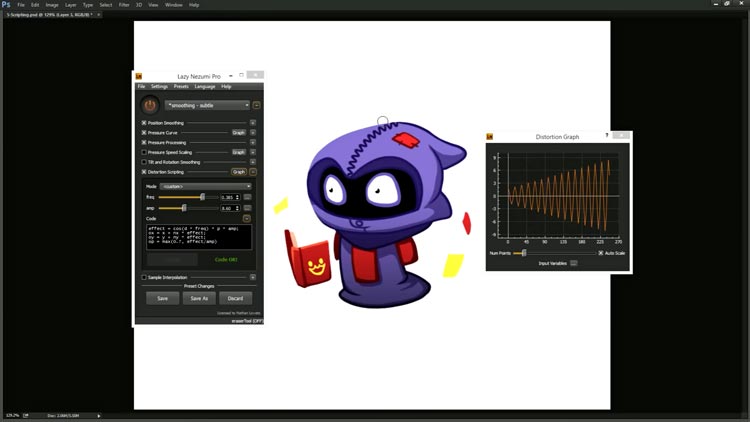Open the 'smoothing - subtle' preset dropdown
Image resolution: width=750 pixels, height=422 pixels.
click(x=207, y=105)
